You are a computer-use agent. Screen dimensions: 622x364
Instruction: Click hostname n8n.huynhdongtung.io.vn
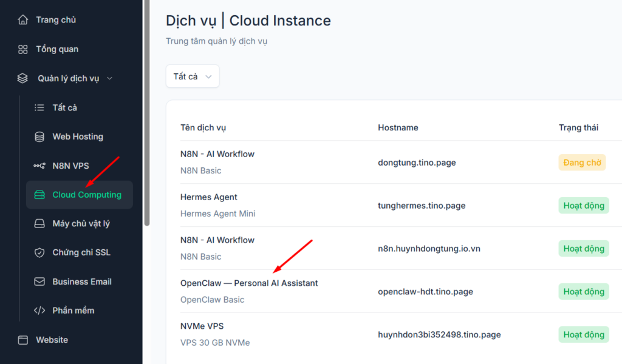[429, 249]
